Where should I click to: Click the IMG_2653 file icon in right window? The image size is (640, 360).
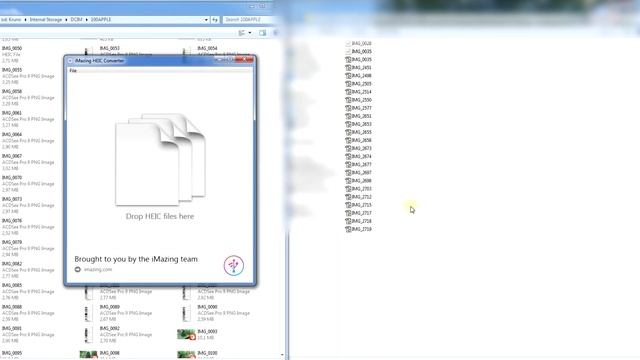(348, 124)
